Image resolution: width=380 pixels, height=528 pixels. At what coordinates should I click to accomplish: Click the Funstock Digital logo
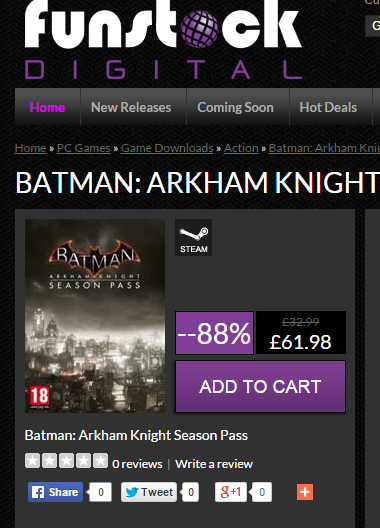(163, 40)
